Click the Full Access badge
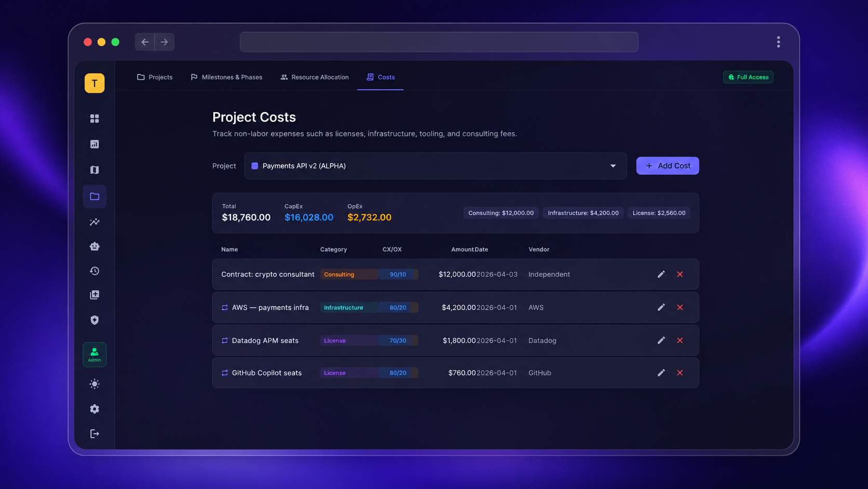The width and height of the screenshot is (868, 489). 748,77
